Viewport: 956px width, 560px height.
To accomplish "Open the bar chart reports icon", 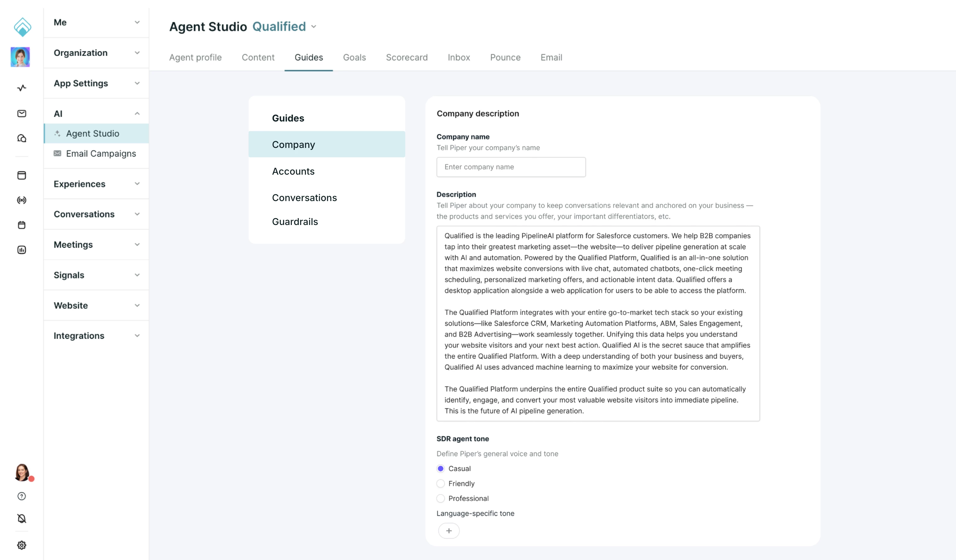I will tap(22, 250).
